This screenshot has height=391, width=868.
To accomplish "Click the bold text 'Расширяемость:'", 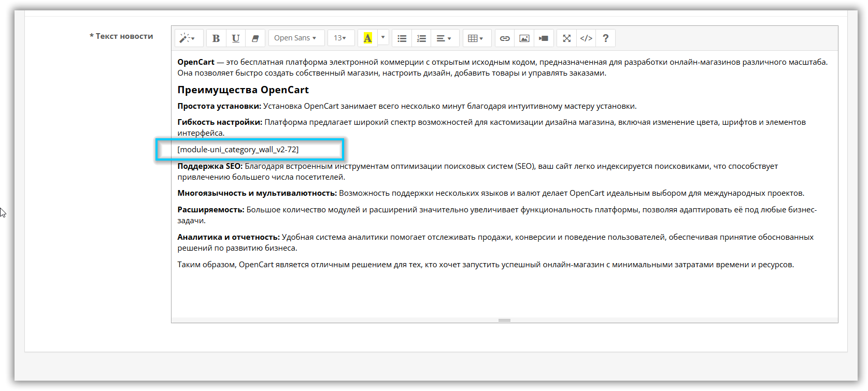I will pos(211,210).
